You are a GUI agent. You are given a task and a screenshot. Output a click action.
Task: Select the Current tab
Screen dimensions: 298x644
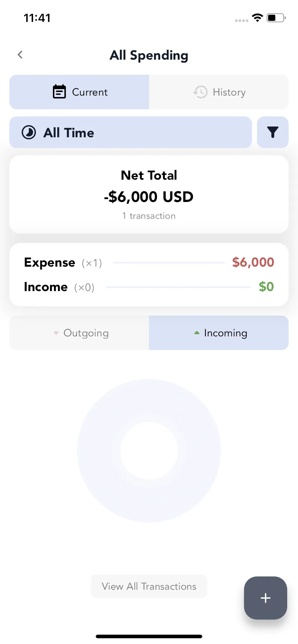pyautogui.click(x=79, y=92)
